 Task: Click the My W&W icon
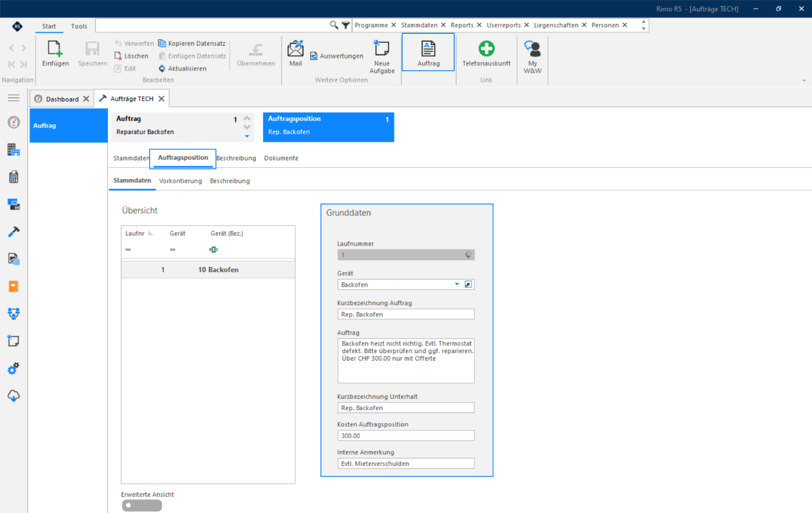(532, 49)
